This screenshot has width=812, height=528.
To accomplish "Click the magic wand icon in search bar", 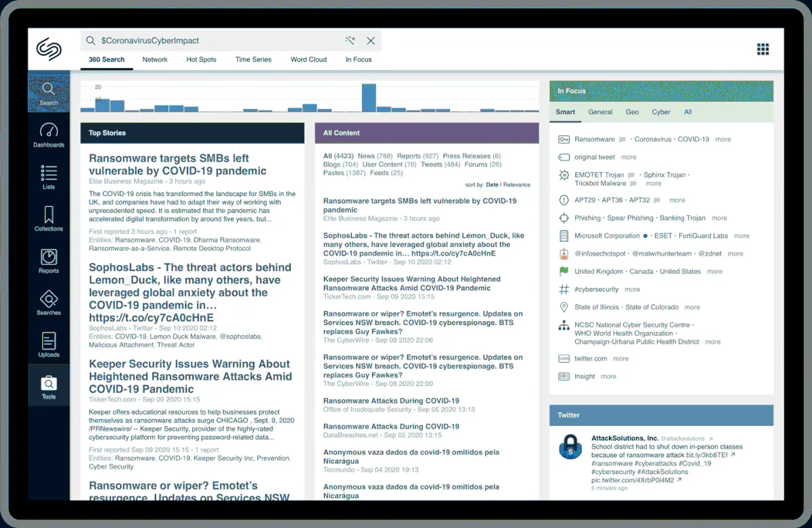I will [350, 41].
